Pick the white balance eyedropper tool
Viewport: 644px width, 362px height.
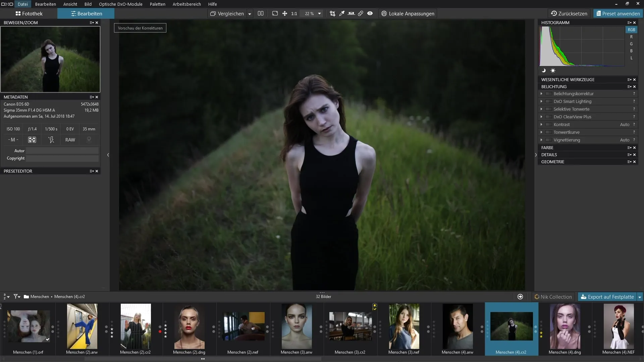pos(342,13)
